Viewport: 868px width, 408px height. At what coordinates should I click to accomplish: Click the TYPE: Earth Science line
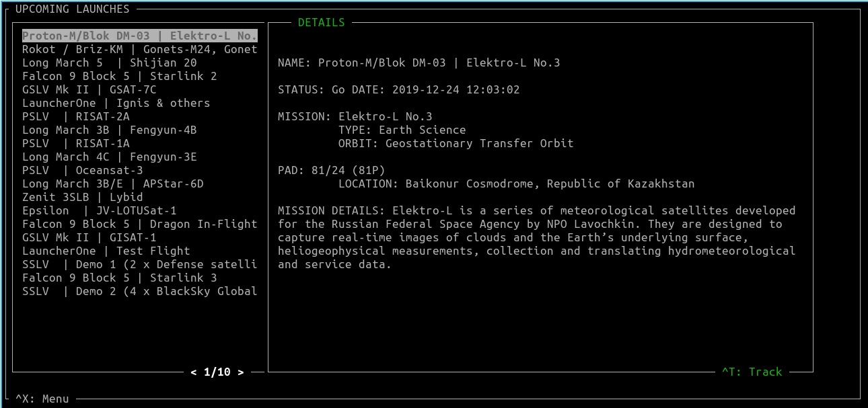[402, 130]
